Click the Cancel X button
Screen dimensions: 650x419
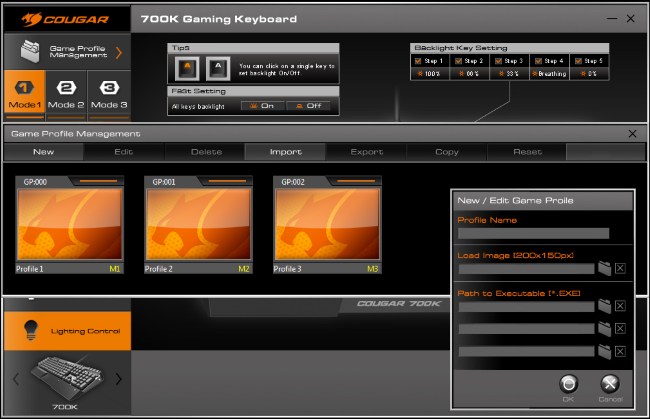[x=610, y=384]
